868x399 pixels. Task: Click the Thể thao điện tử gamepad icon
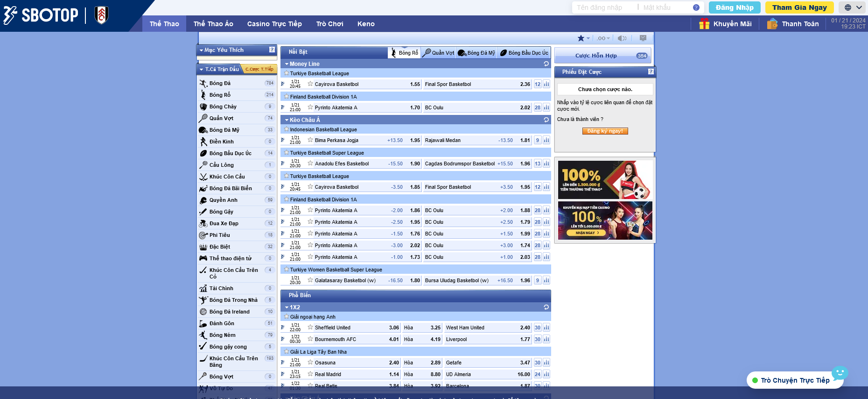203,258
